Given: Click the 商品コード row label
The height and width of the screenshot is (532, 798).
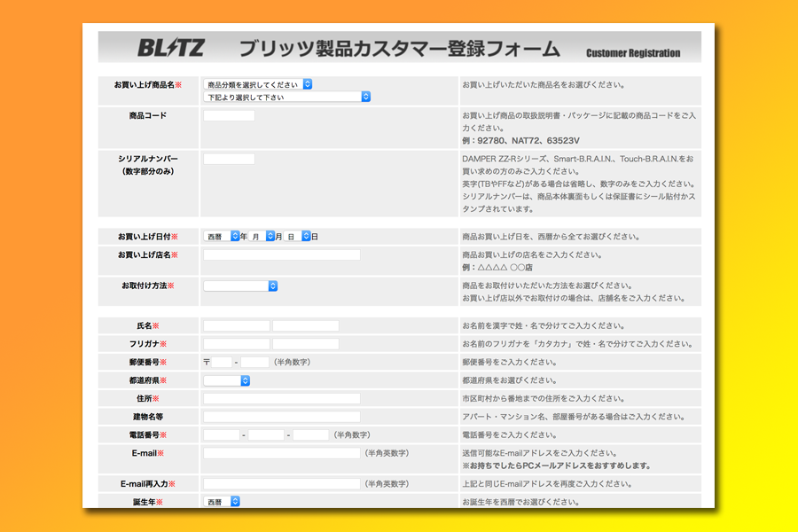Looking at the screenshot, I should coord(148,115).
